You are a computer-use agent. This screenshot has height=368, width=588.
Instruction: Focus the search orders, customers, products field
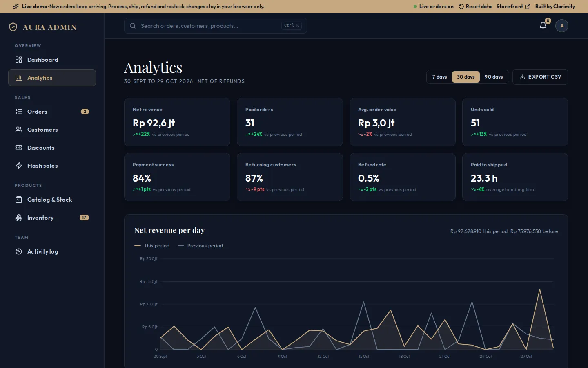pyautogui.click(x=216, y=26)
